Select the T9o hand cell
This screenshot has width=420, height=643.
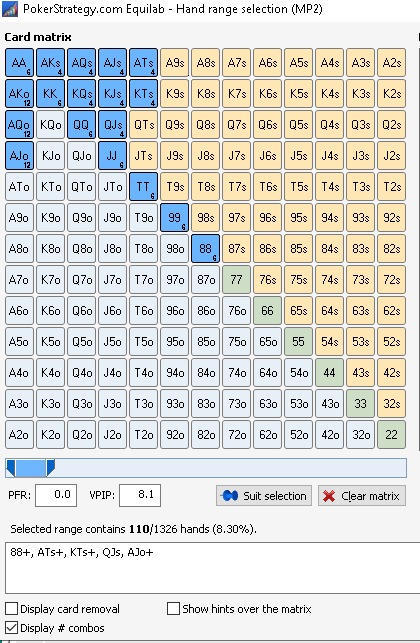[x=144, y=217]
